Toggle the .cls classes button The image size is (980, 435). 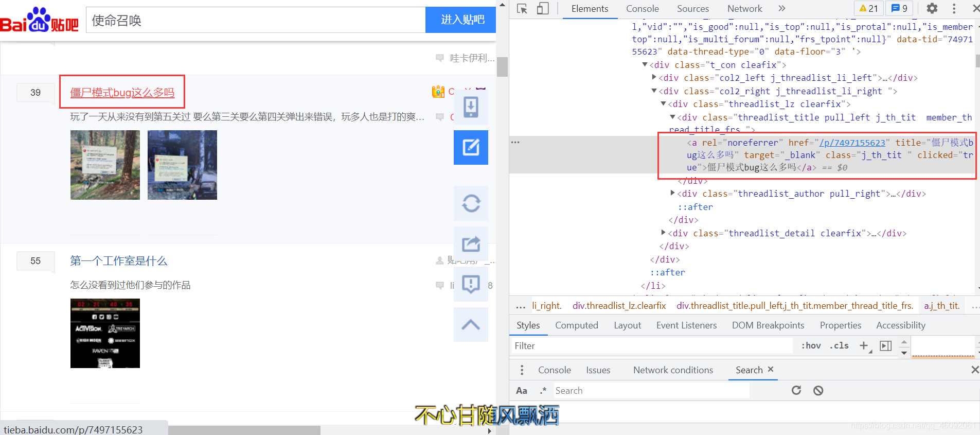(839, 346)
